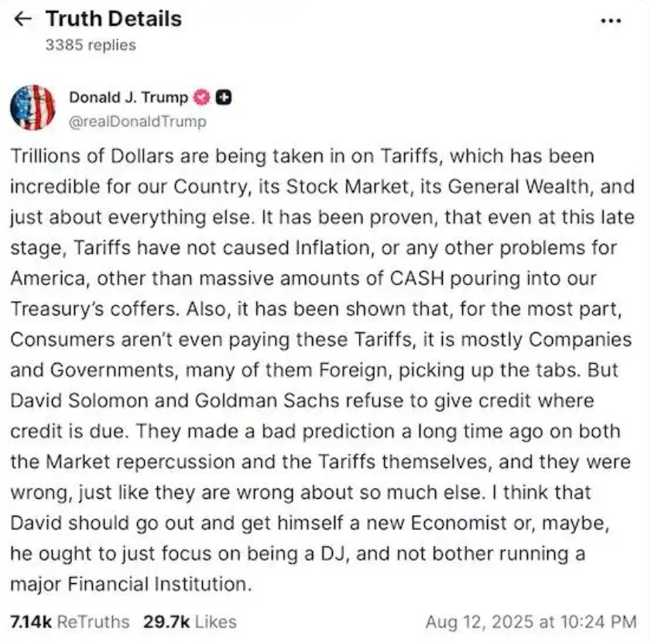Click the black plus subscription badge

point(222,97)
